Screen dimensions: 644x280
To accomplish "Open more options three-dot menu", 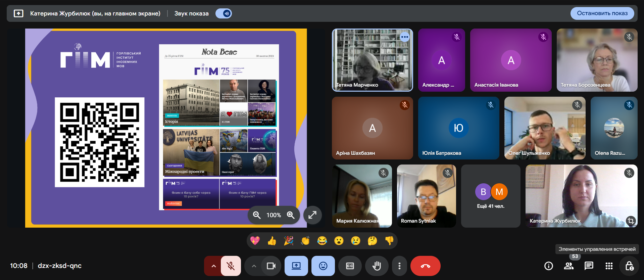I will tap(399, 266).
